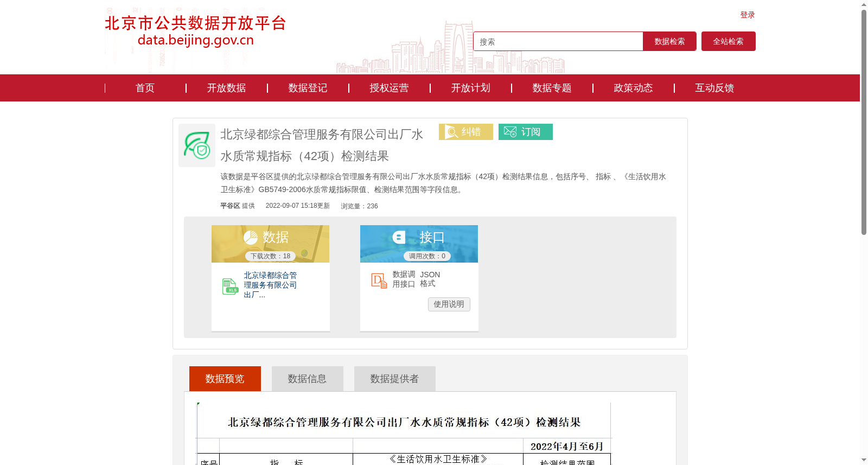The image size is (868, 465).
Task: Click the 《生活饮用水卫生标准》 table cell
Action: (x=438, y=459)
